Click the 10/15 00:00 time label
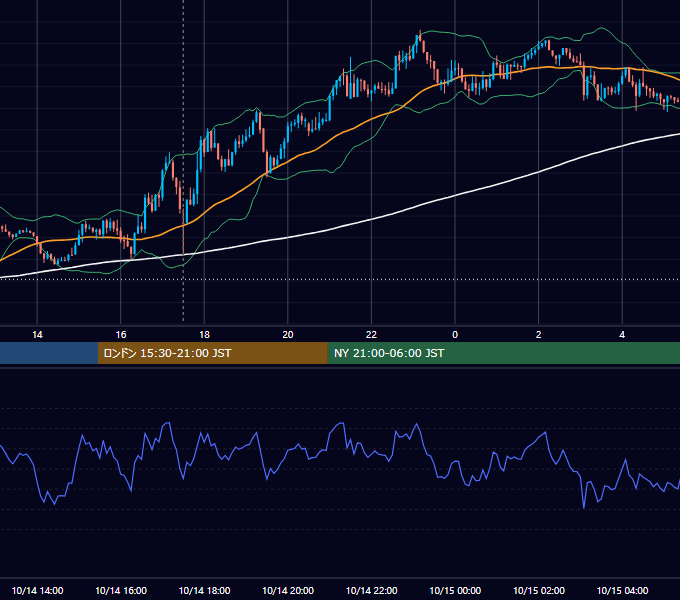 tap(455, 590)
